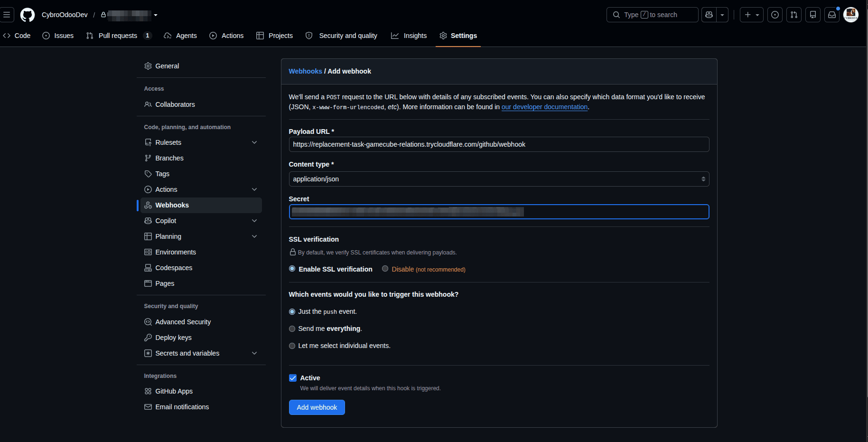868x442 pixels.
Task: Open Branches settings page
Action: (201, 158)
